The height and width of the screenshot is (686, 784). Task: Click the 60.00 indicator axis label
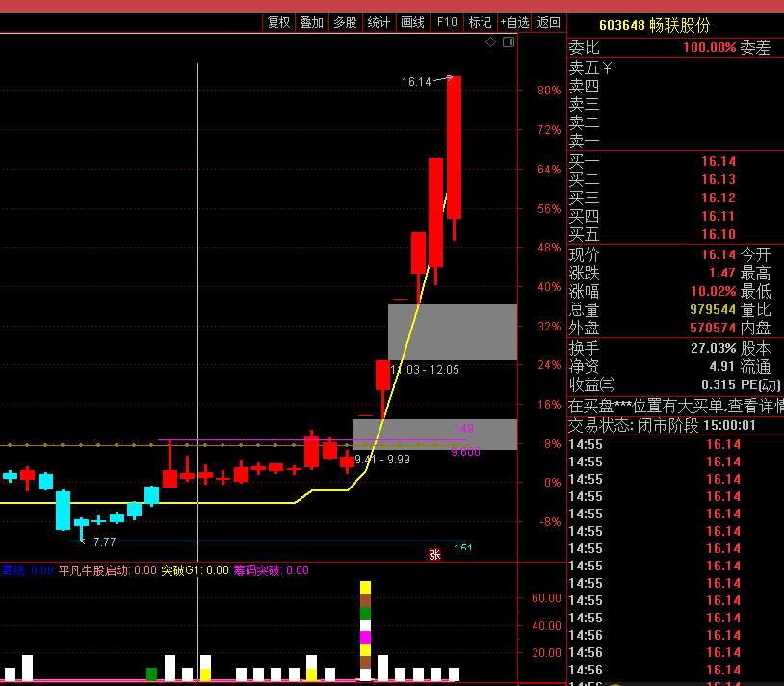546,598
